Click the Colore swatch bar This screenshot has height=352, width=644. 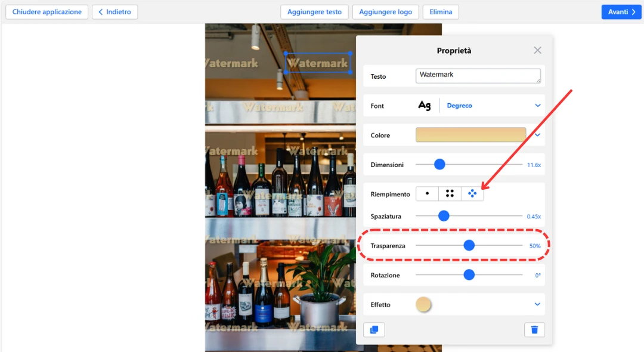(470, 135)
